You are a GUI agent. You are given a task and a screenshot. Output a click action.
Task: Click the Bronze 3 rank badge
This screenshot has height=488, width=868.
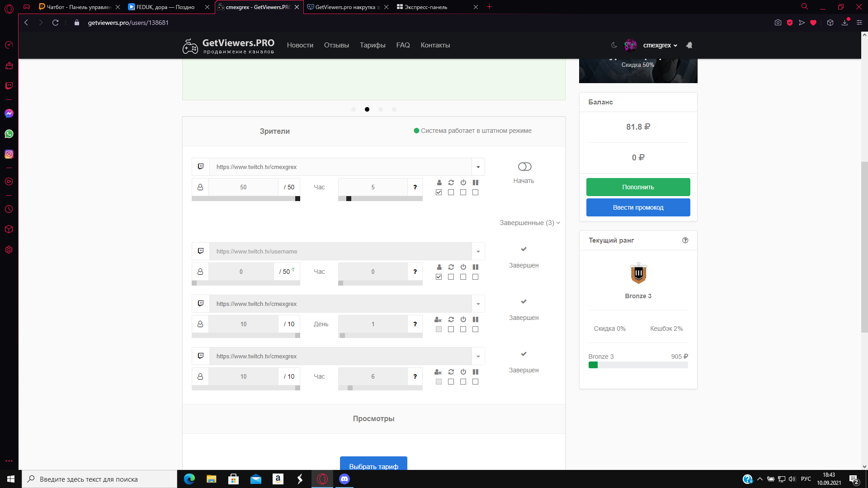click(x=638, y=273)
